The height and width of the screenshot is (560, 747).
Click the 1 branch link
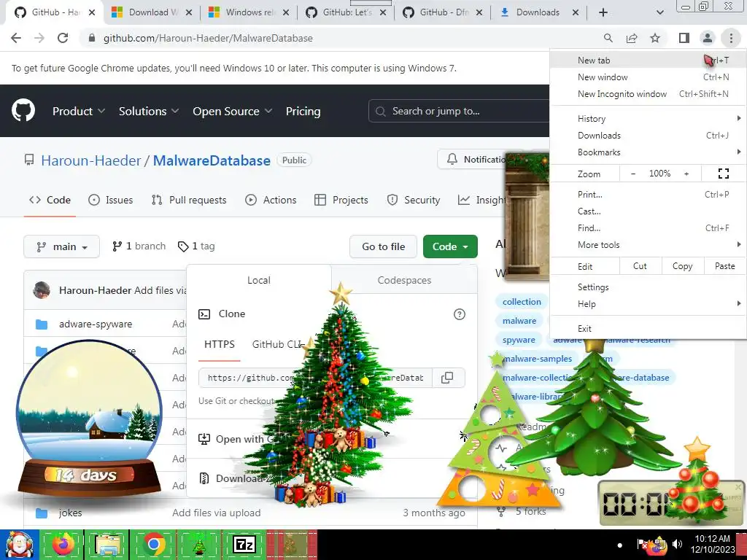tap(139, 246)
